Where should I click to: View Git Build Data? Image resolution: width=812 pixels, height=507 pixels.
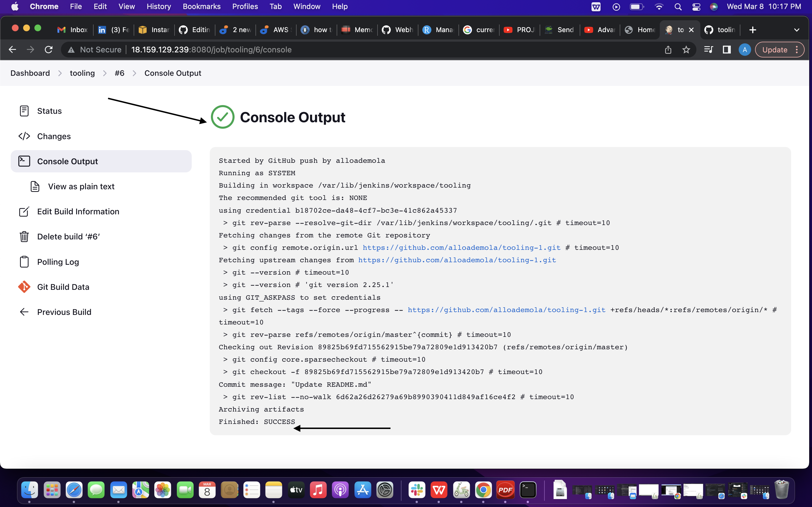click(x=63, y=287)
